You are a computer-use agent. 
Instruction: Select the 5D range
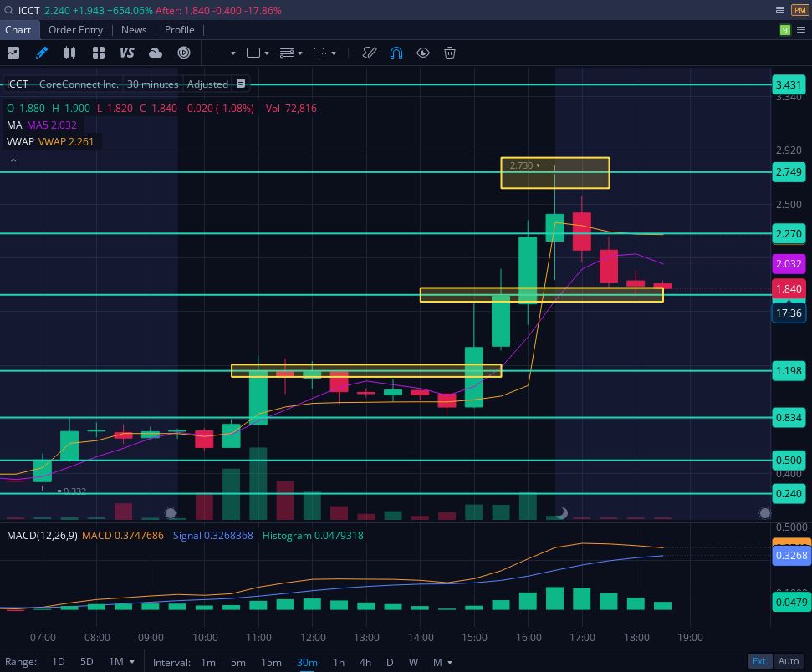[x=86, y=662]
